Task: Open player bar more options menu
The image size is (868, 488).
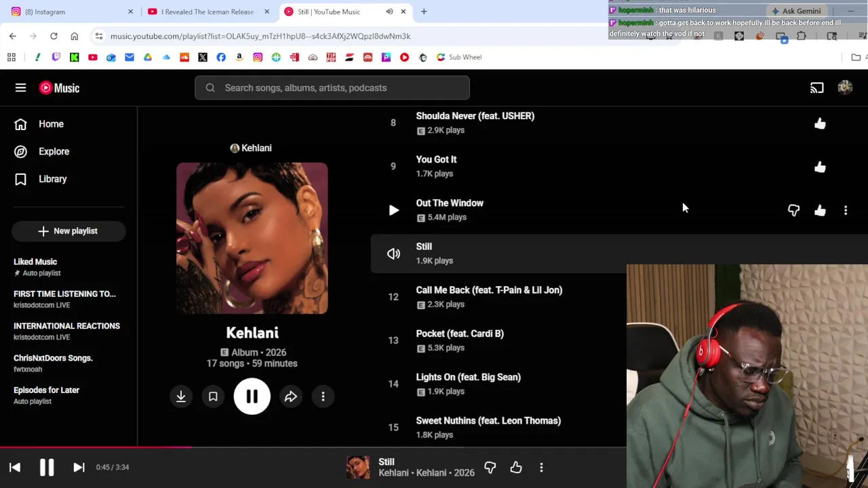Action: (541, 467)
